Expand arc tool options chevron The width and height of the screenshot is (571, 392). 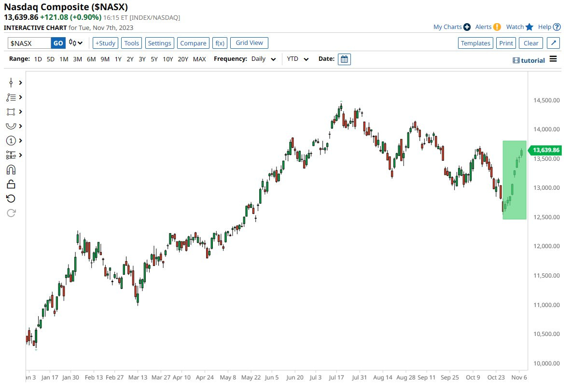[21, 126]
